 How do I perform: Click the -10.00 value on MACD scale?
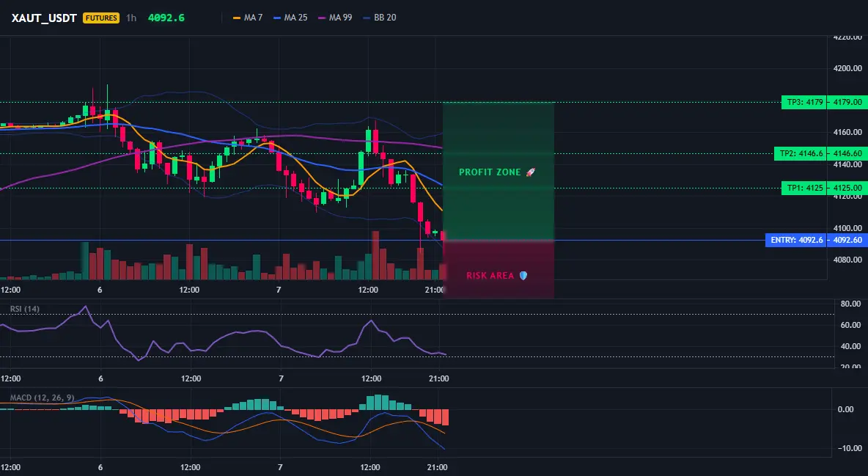click(x=849, y=448)
